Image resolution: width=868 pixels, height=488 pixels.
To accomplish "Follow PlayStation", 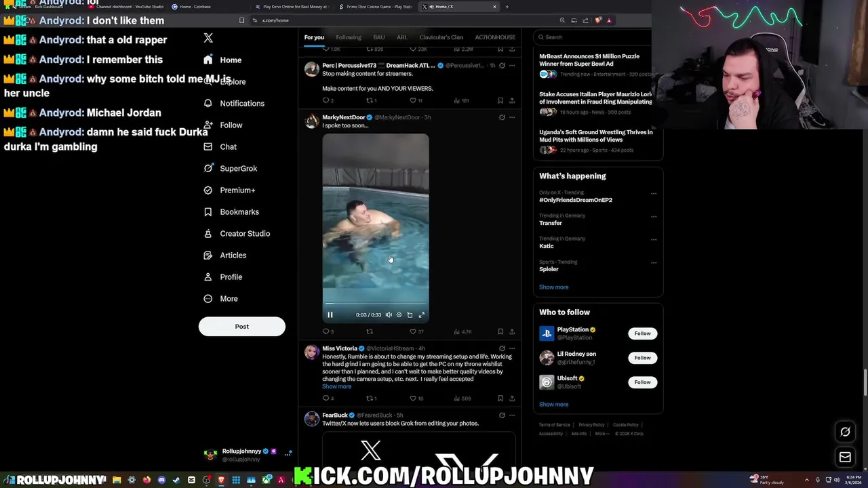I will (x=642, y=333).
